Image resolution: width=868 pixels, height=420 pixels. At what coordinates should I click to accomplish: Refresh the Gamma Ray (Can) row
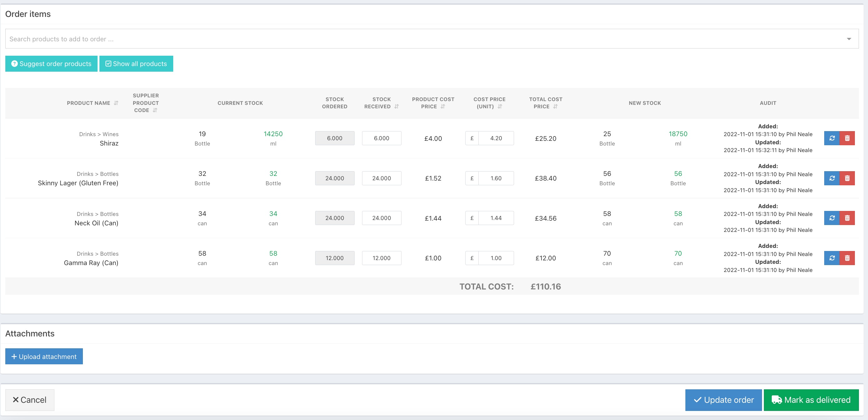click(832, 258)
